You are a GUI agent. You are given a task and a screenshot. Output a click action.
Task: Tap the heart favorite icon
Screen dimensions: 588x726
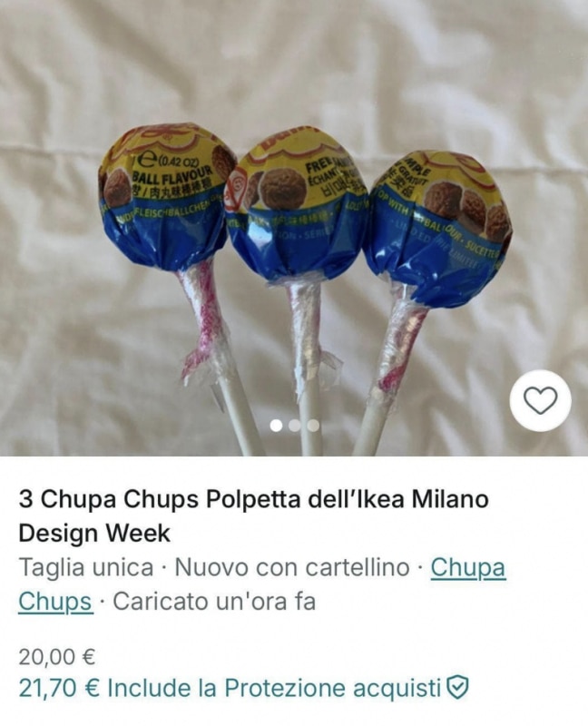[540, 400]
